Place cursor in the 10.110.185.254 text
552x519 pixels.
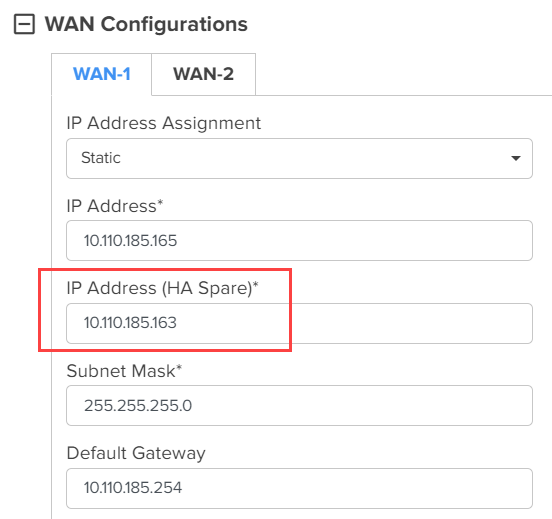pos(133,488)
